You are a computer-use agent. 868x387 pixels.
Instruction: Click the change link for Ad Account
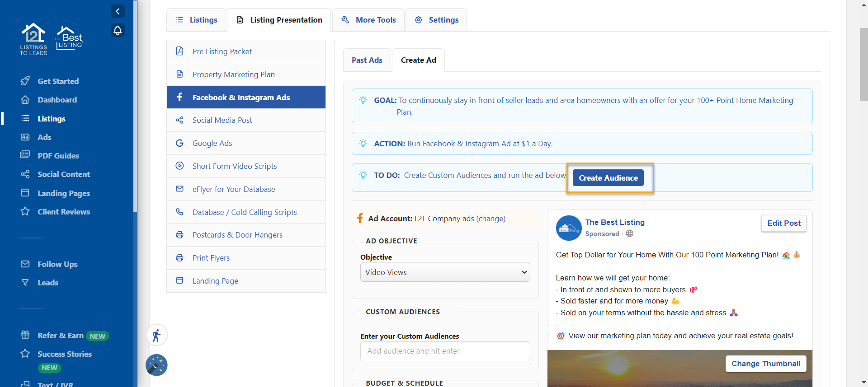click(491, 219)
